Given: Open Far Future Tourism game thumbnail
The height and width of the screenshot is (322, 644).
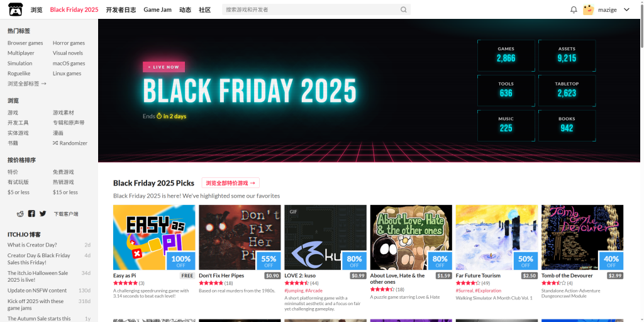Looking at the screenshot, I should pos(497,237).
